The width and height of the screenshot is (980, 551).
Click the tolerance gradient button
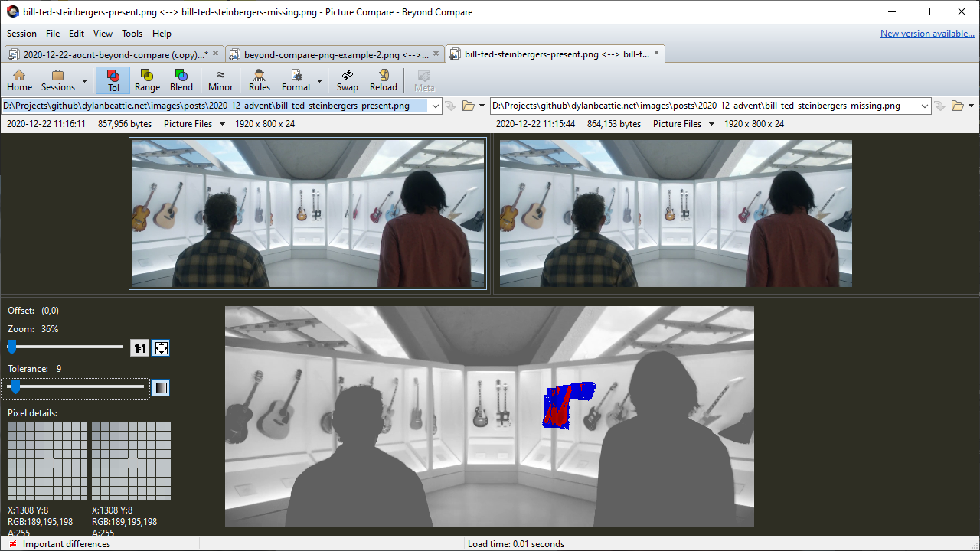[160, 388]
